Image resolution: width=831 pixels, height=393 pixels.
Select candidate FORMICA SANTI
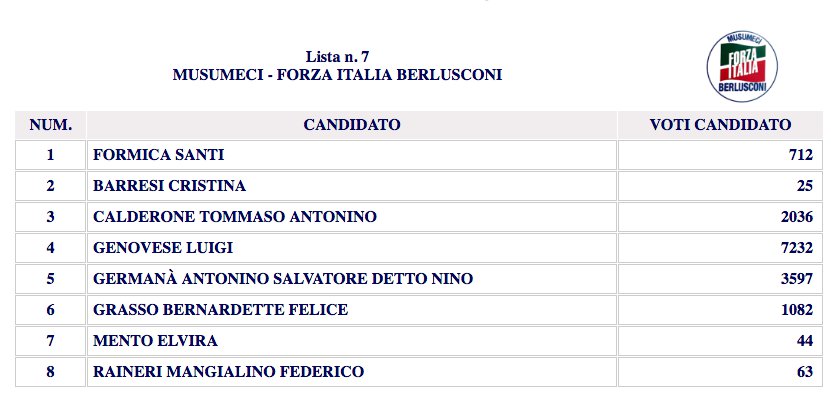(158, 155)
